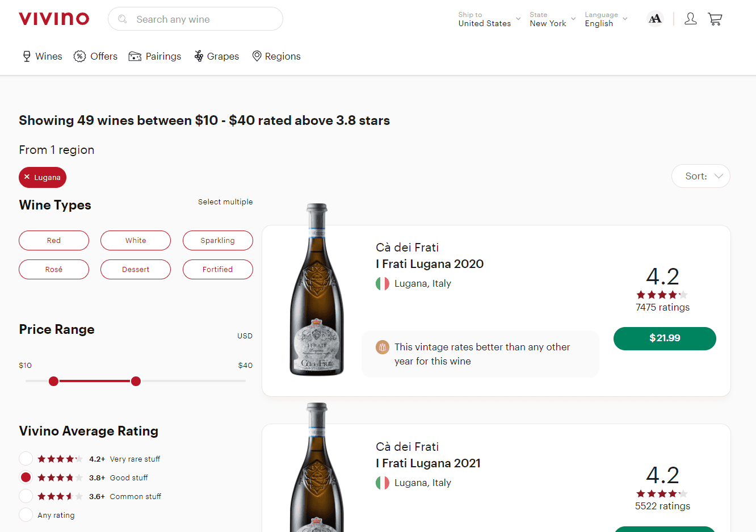Click the Italian flag on the 2020 wine

pyautogui.click(x=383, y=283)
